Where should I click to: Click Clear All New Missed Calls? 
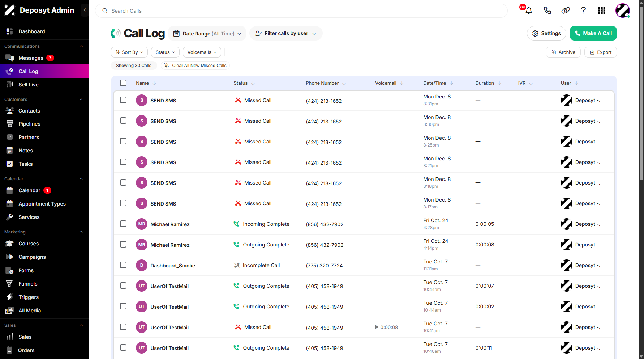(x=195, y=66)
